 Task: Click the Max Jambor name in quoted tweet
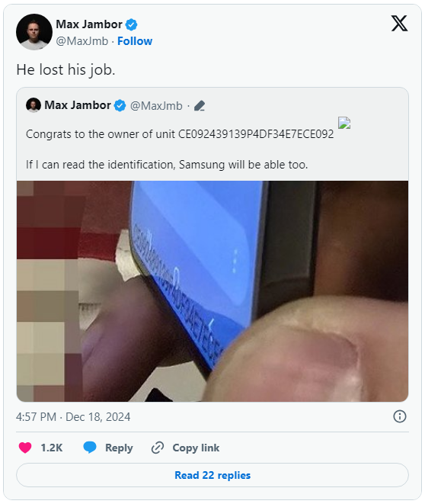(78, 105)
